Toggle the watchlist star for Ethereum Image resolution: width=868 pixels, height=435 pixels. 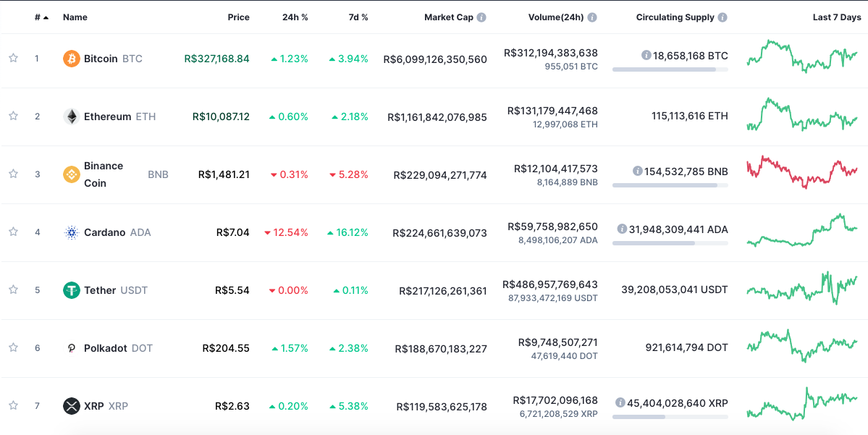tap(12, 116)
